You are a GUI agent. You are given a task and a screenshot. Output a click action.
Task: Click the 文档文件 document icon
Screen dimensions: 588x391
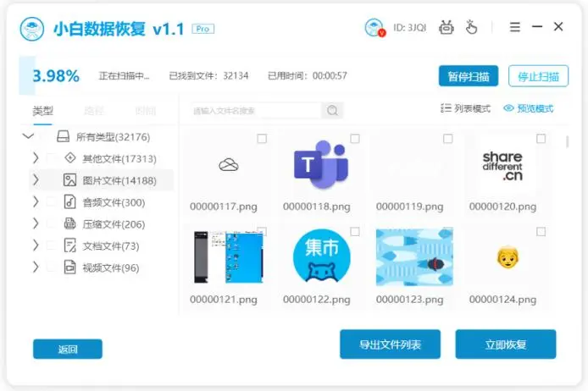tap(69, 245)
